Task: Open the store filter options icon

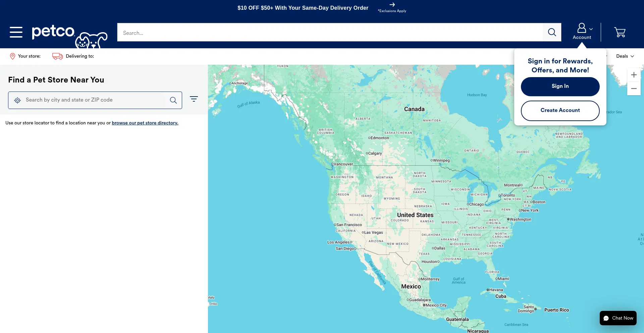Action: [x=194, y=99]
